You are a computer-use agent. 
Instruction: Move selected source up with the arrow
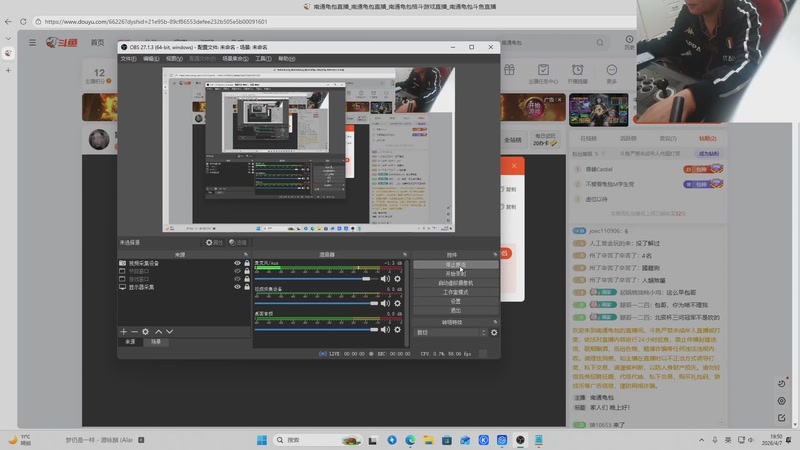click(159, 332)
